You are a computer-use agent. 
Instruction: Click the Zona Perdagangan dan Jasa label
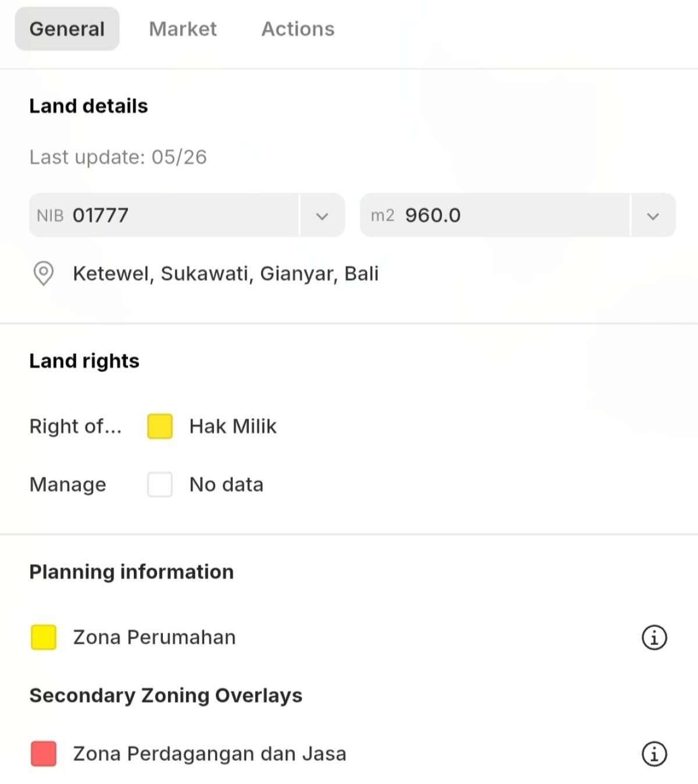coord(209,754)
